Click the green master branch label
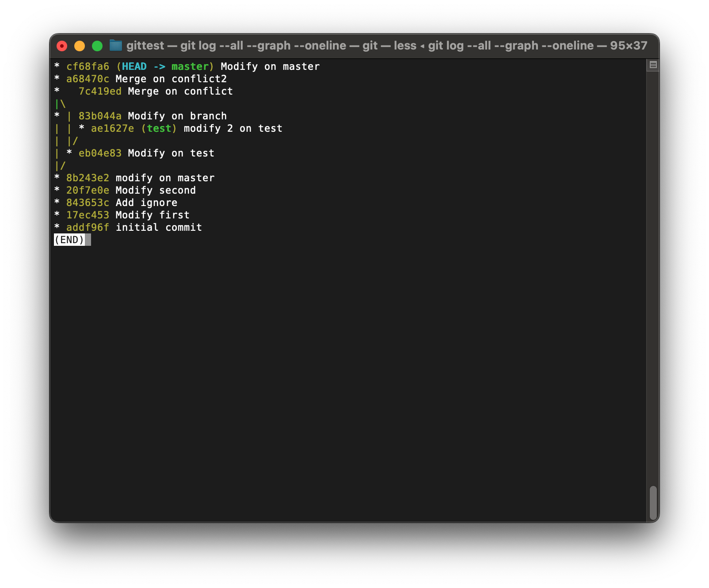 pyautogui.click(x=190, y=67)
